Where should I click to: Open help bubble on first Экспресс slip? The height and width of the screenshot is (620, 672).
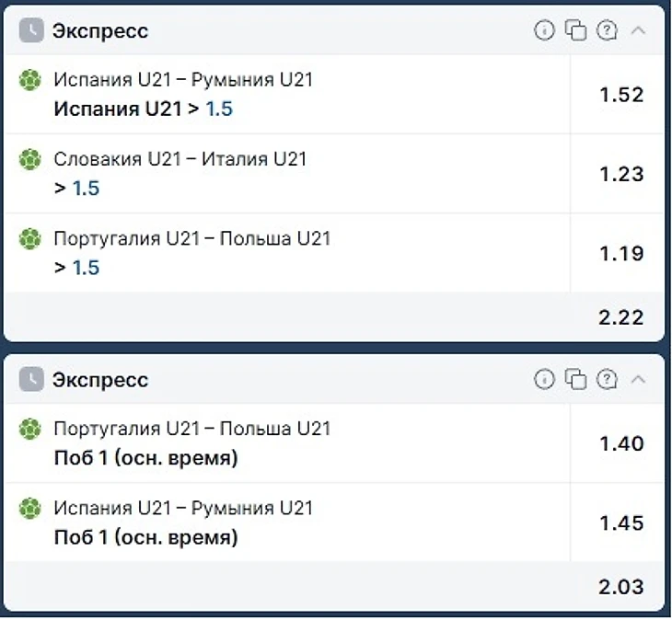pyautogui.click(x=607, y=30)
